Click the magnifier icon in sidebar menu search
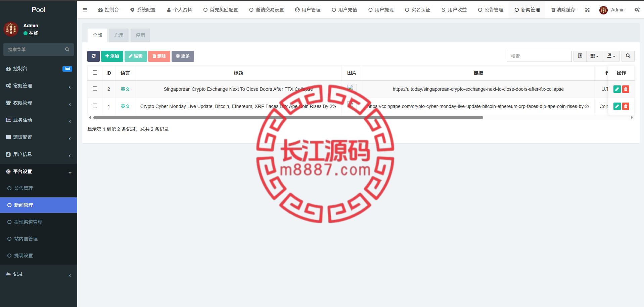Viewport: 644px width, 307px height. tap(67, 49)
